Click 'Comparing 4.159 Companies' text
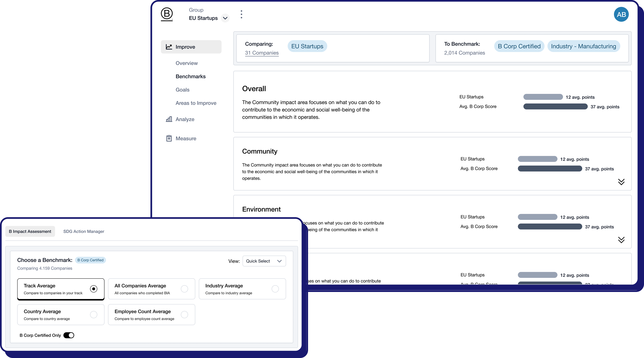The image size is (644, 358). pyautogui.click(x=45, y=268)
